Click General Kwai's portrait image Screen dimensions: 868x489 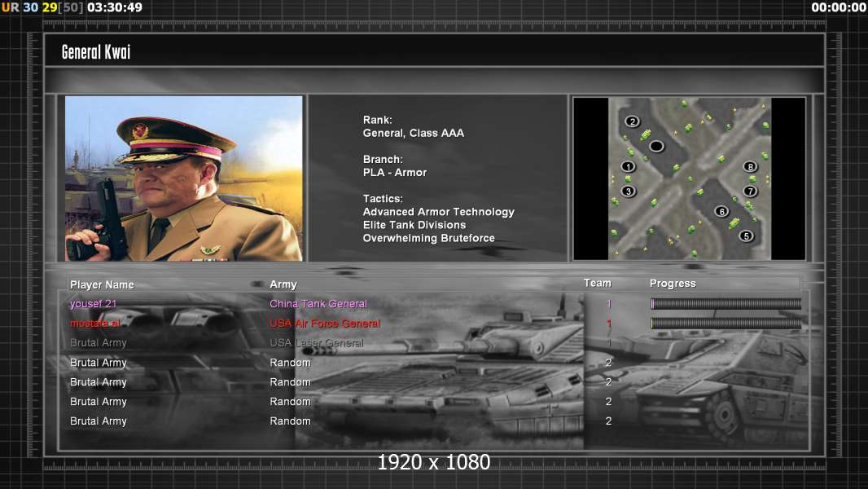coord(184,178)
